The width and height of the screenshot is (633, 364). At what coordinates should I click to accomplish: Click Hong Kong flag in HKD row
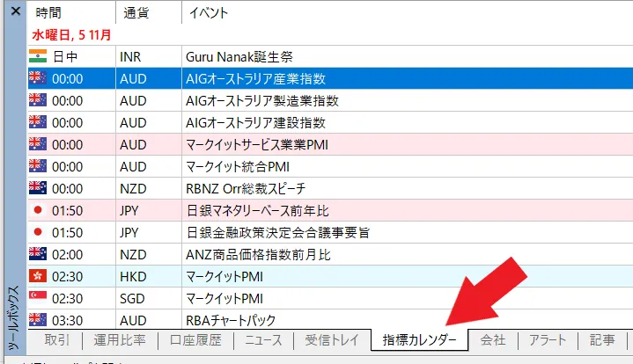(x=38, y=276)
